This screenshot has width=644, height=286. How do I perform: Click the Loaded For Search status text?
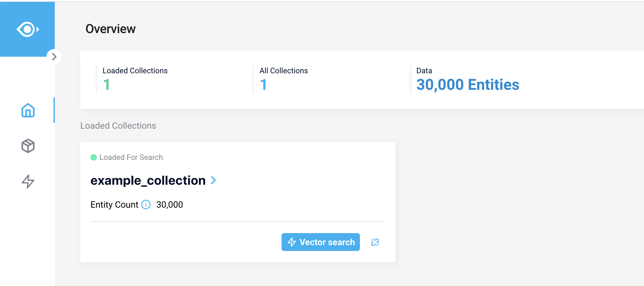(x=131, y=157)
